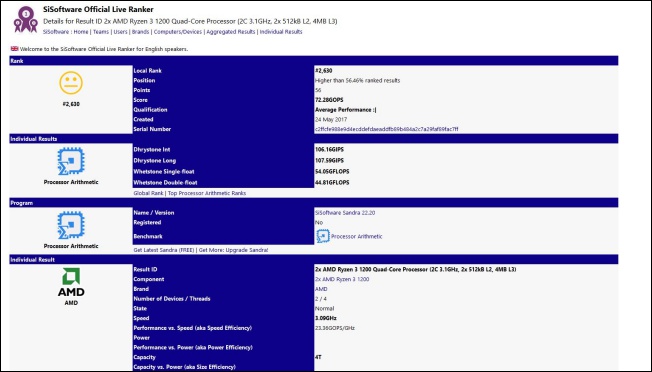Viewport: 652px width, 372px height.
Task: Open the 2x AMD Ryzen 3 1200 component link
Action: pyautogui.click(x=342, y=279)
